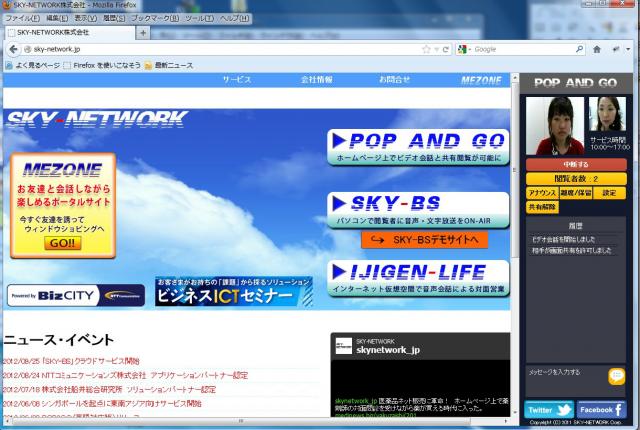Click the 会社情報 navigation link
This screenshot has height=430, width=640.
(x=317, y=80)
